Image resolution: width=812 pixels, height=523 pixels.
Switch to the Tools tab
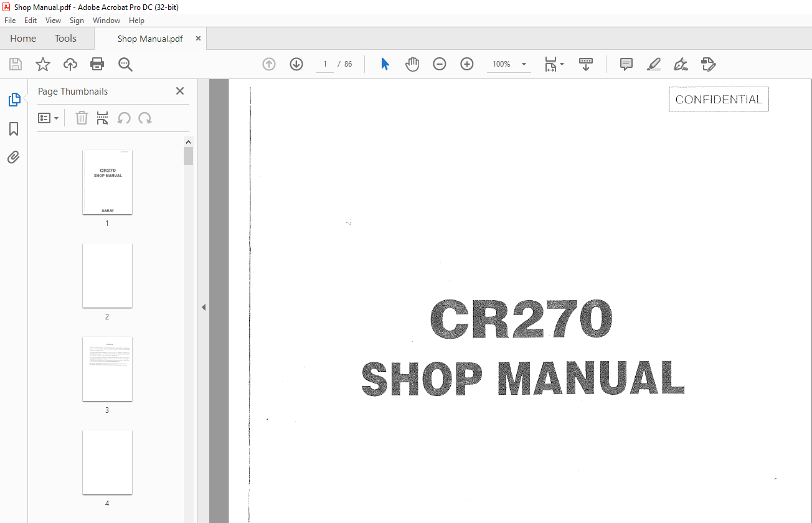click(65, 39)
